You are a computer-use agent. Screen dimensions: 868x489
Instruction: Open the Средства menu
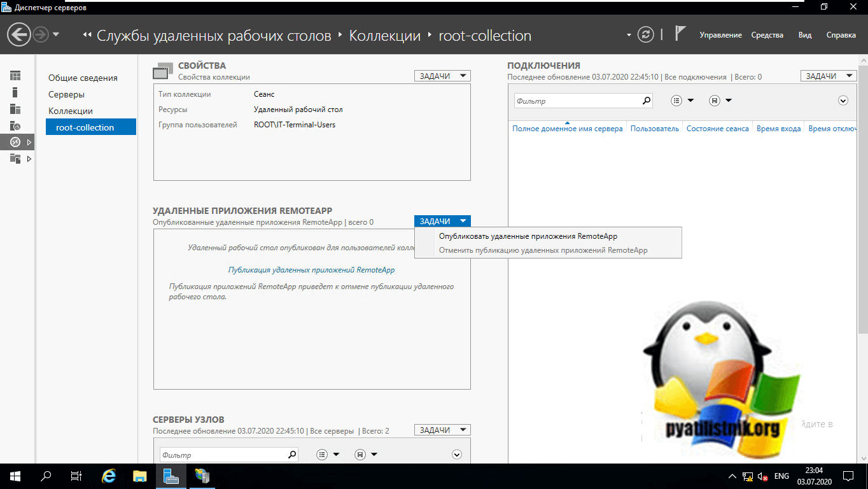pyautogui.click(x=767, y=35)
